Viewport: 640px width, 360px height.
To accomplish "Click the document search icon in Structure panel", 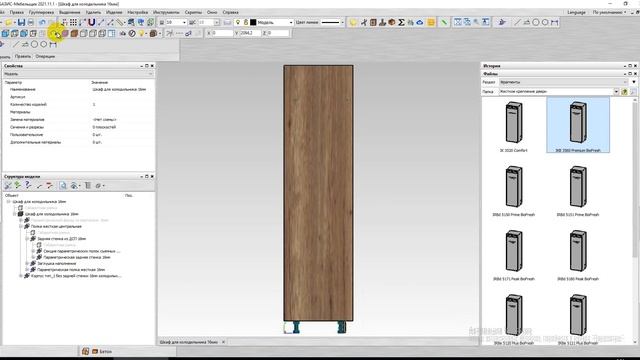I will pos(63,186).
